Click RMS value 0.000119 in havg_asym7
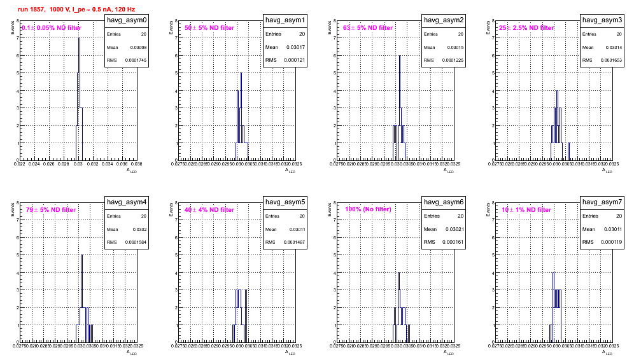This screenshot has width=634, height=364. pos(611,242)
